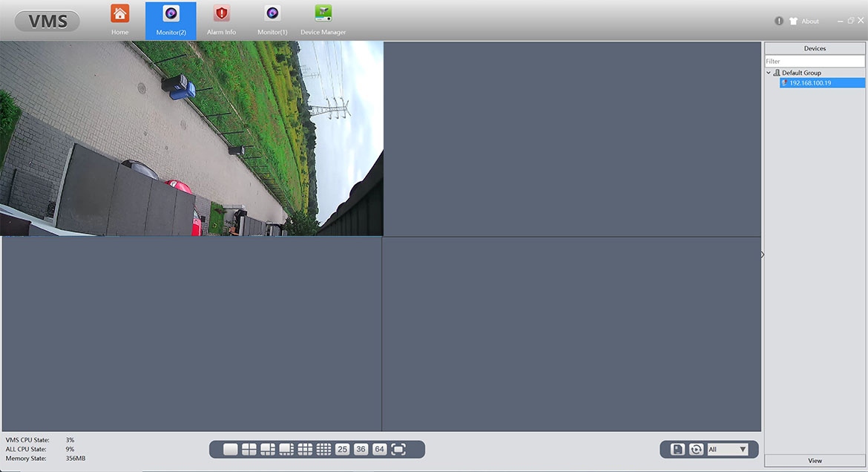Toggle fullscreen view icon
Image resolution: width=868 pixels, height=472 pixels.
tap(398, 449)
